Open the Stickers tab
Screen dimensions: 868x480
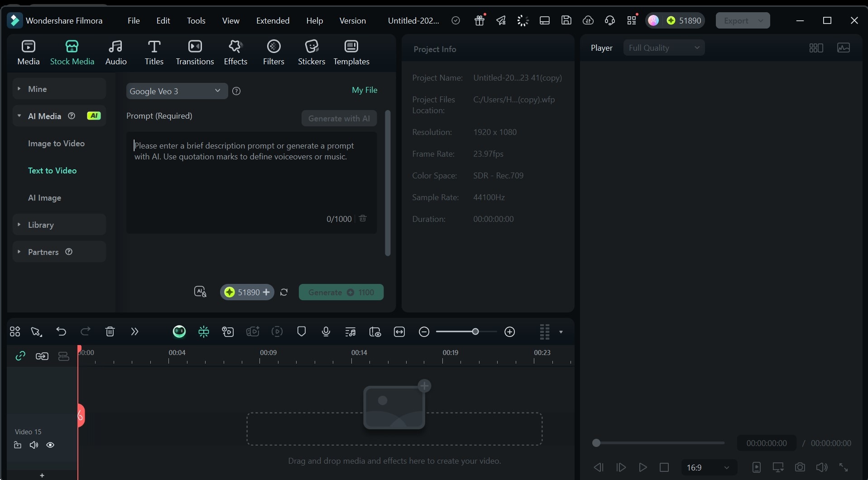(312, 53)
